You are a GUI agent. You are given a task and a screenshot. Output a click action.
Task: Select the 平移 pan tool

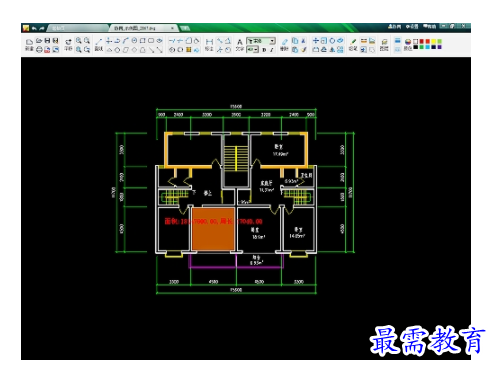68,44
